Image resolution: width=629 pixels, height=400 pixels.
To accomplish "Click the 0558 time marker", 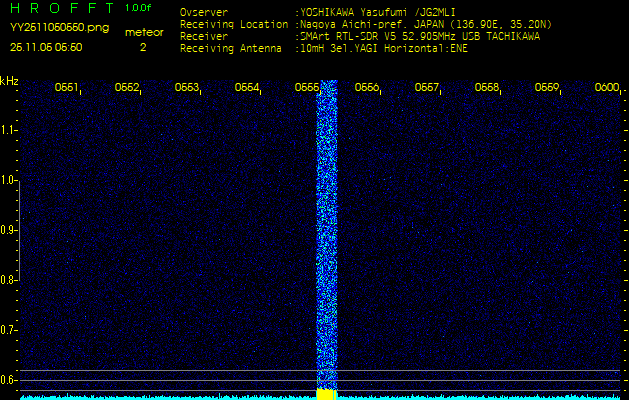I will [487, 87].
